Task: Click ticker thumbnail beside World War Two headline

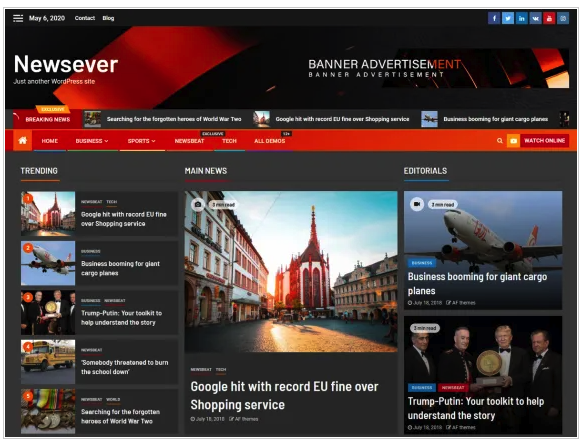Action: tap(92, 119)
